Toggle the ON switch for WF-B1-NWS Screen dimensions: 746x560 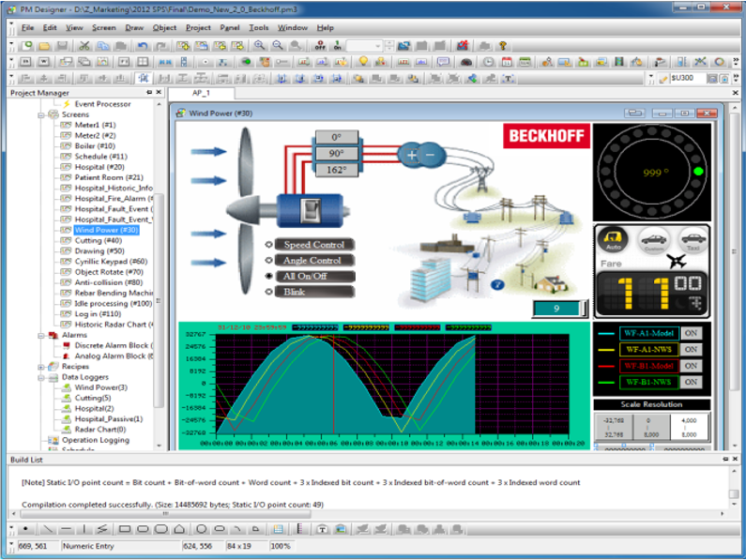click(x=691, y=382)
